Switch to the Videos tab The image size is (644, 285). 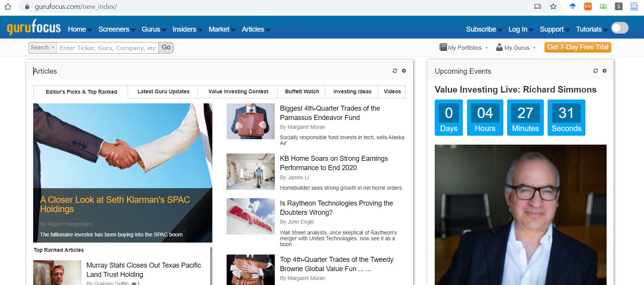pyautogui.click(x=392, y=91)
